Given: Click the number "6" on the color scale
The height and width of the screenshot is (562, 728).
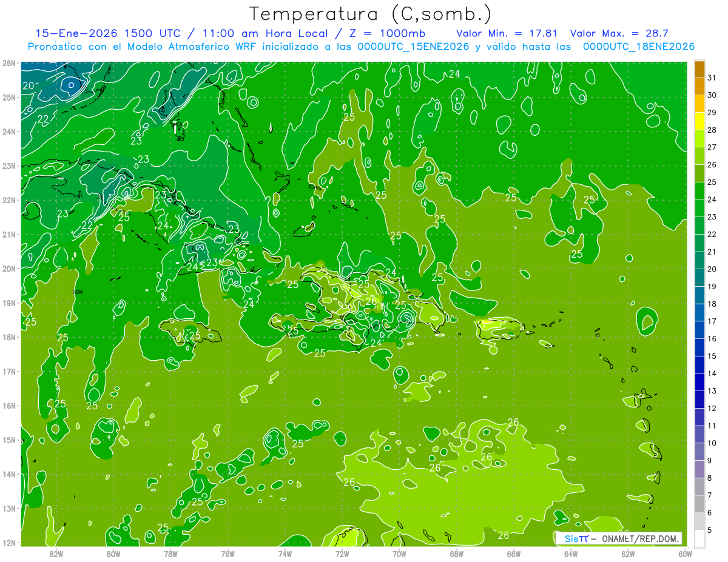Looking at the screenshot, I should tap(710, 513).
